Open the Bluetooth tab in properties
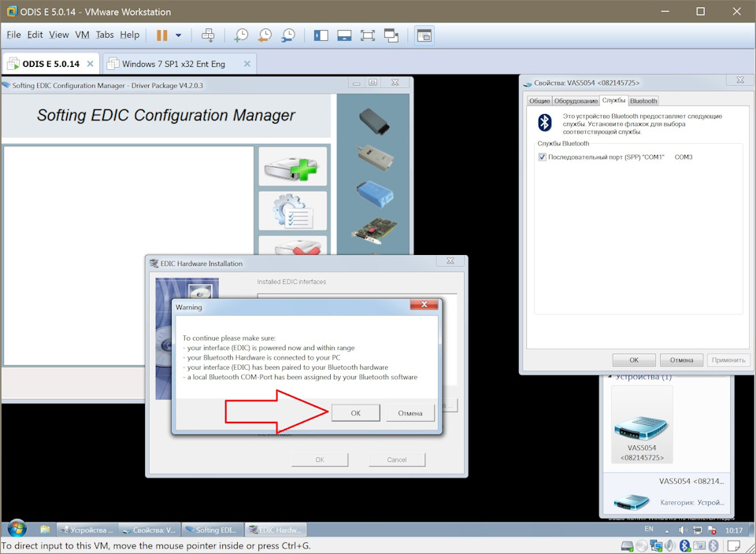Image resolution: width=756 pixels, height=554 pixels. [643, 101]
